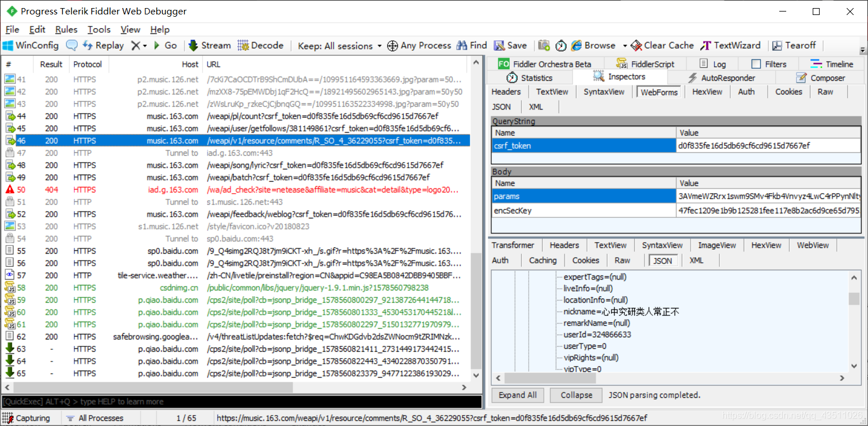Open the Statistics tab

click(529, 78)
